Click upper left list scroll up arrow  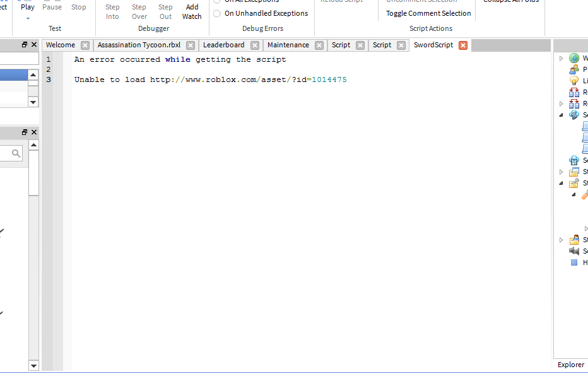point(33,75)
